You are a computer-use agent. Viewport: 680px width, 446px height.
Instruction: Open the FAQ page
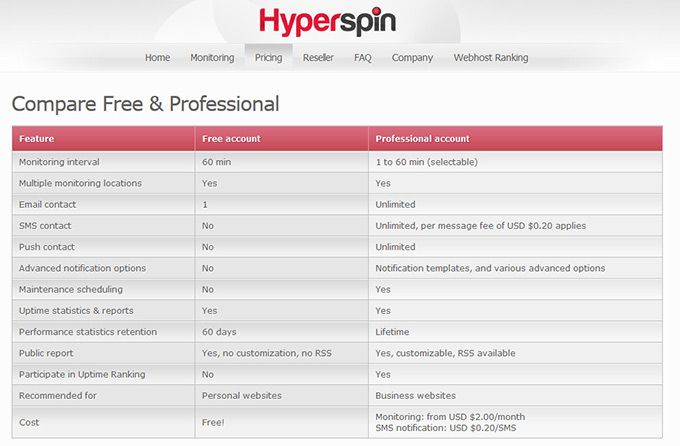click(x=363, y=57)
